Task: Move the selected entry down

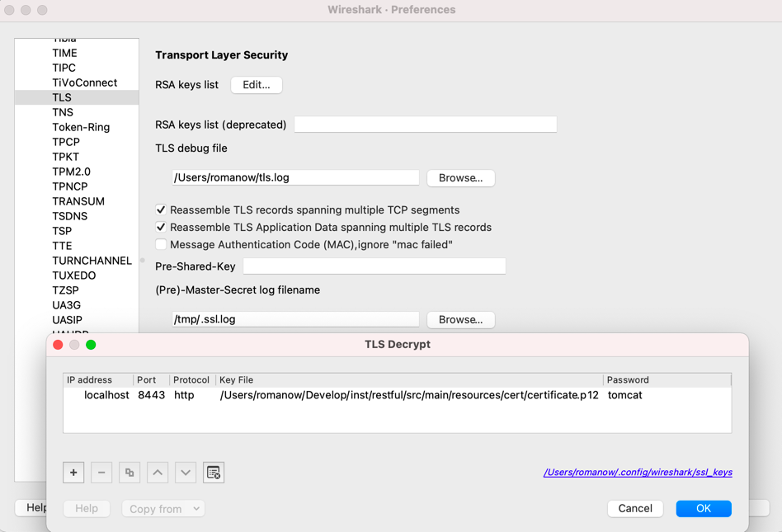Action: [x=185, y=472]
